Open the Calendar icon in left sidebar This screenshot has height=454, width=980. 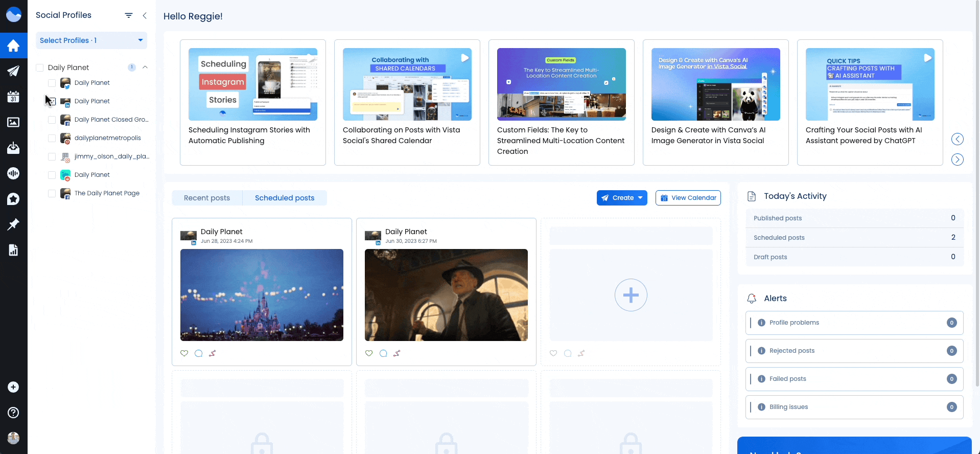click(x=13, y=97)
